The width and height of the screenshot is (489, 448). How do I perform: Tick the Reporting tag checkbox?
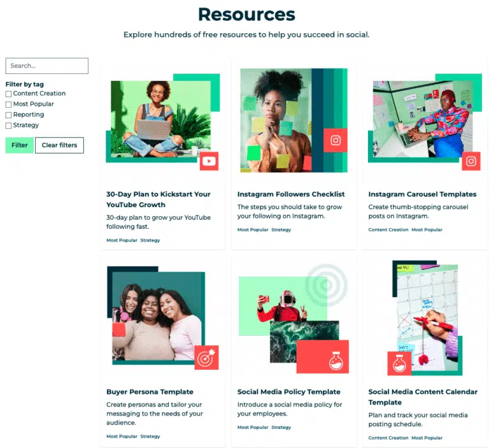8,115
